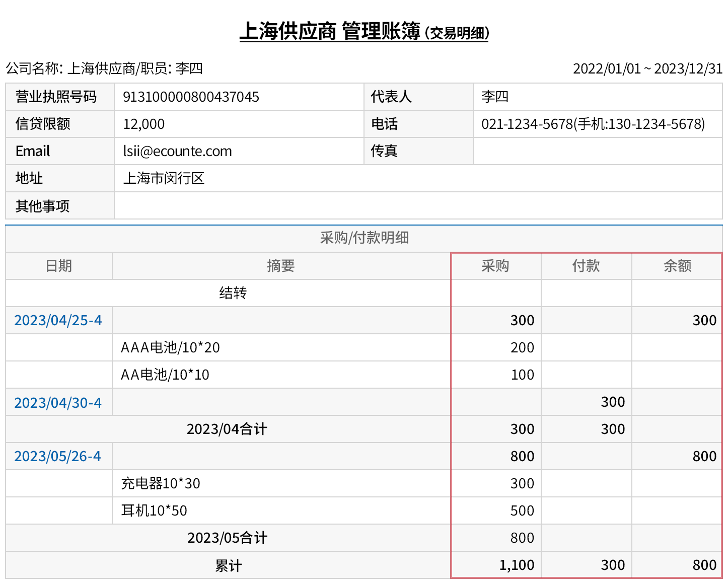Screen dimensions: 728x584
Task: Click the 余额 column header
Action: [677, 266]
